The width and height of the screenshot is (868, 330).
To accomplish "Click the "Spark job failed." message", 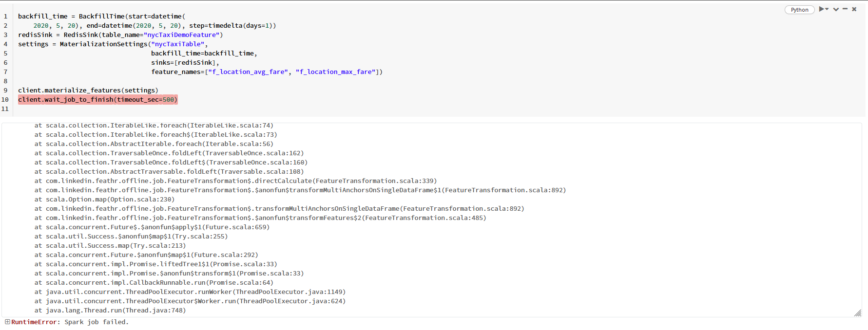I will [x=96, y=322].
